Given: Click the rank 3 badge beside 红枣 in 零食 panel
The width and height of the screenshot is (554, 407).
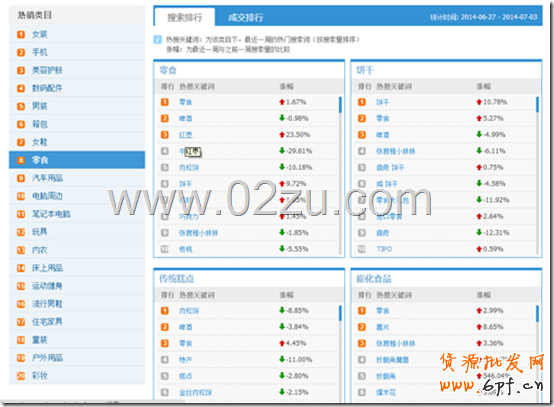Looking at the screenshot, I should [x=165, y=135].
